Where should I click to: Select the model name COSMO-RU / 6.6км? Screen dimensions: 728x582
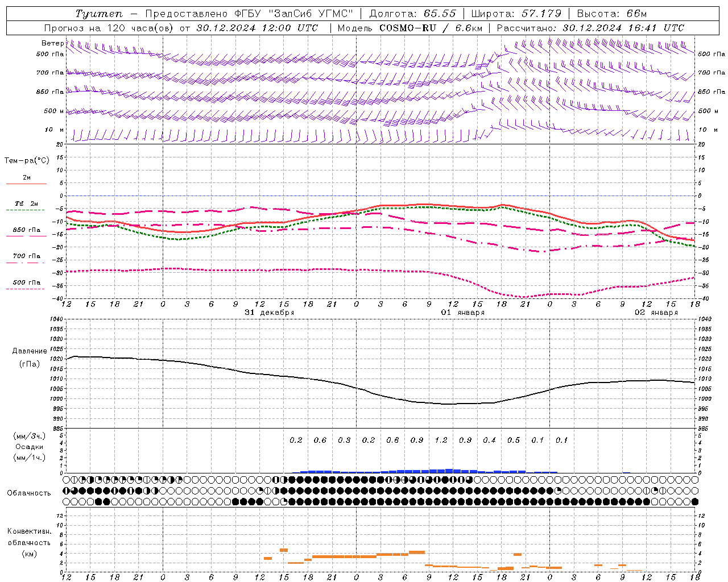tap(431, 28)
